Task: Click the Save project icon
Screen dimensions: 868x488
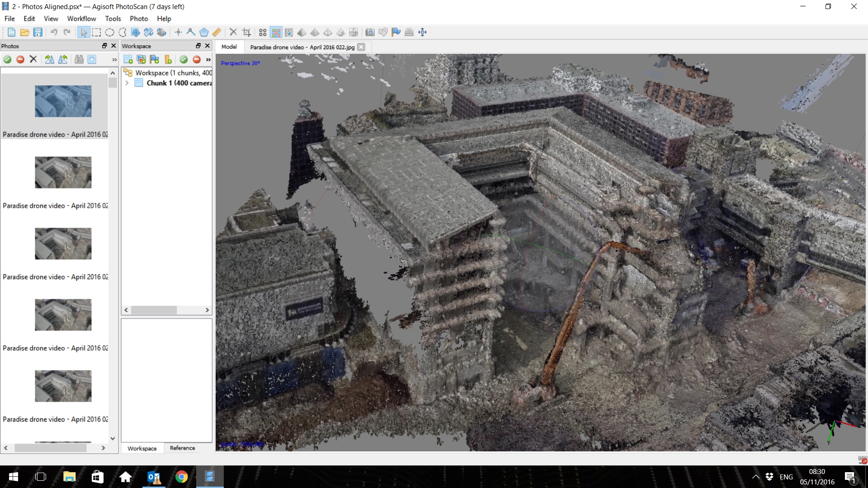Action: pyautogui.click(x=38, y=32)
